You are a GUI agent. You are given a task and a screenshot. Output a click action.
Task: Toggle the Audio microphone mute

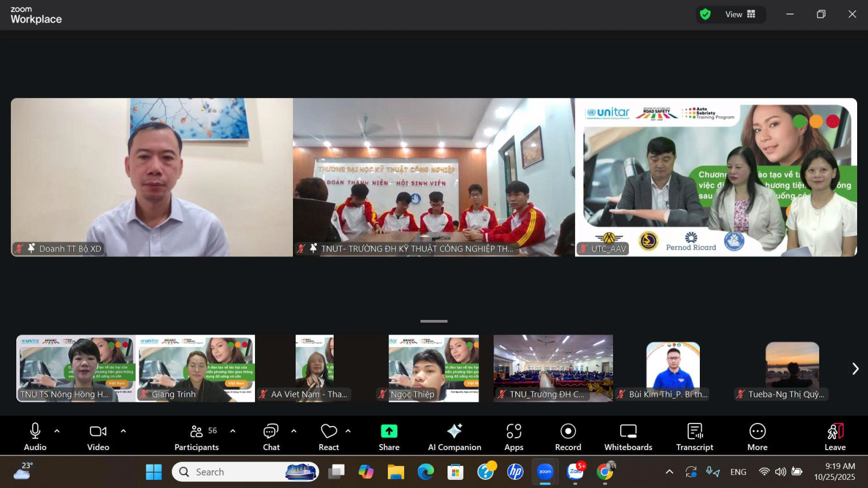click(35, 436)
